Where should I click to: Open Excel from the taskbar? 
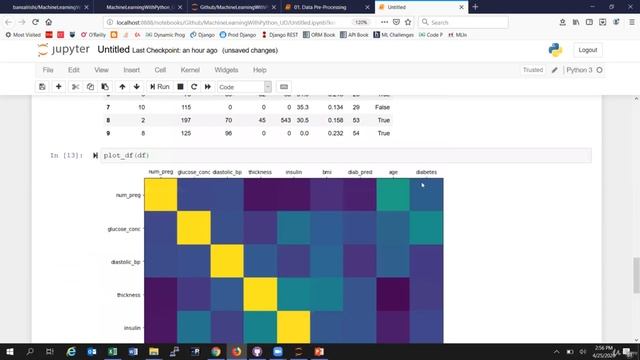113,351
